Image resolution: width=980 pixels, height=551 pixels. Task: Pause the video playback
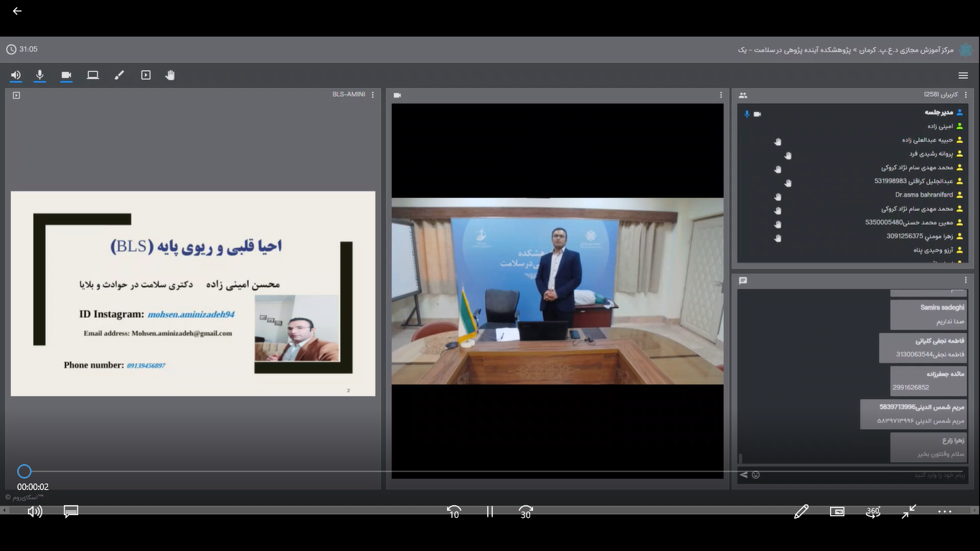490,512
